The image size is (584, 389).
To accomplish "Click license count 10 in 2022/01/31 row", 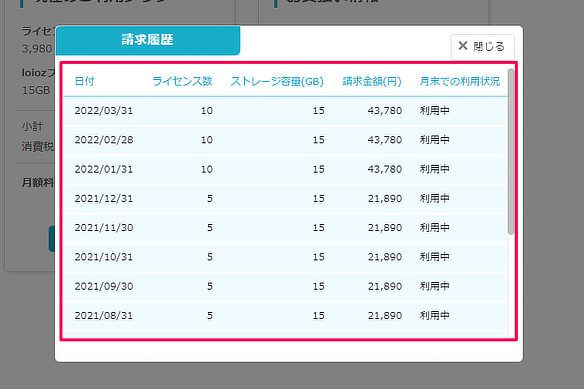I will tap(207, 169).
